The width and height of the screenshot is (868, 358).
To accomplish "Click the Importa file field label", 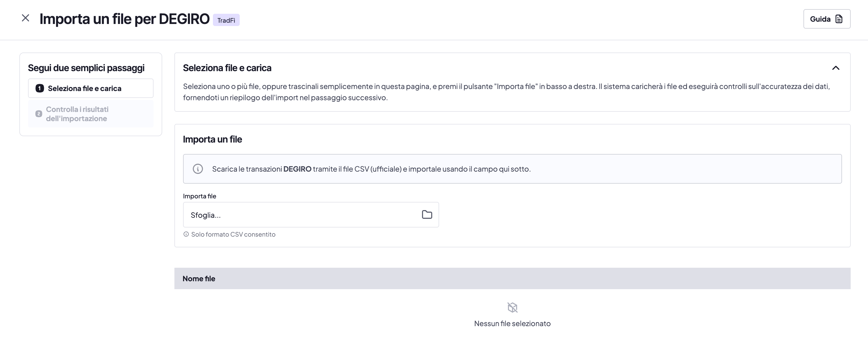I will coord(199,196).
